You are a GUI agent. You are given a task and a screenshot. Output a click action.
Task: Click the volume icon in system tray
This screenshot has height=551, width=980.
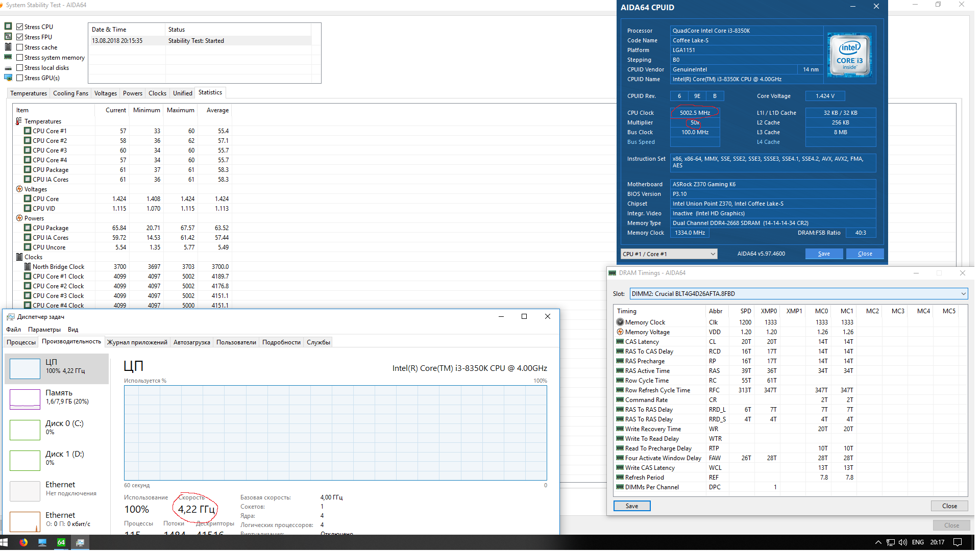pyautogui.click(x=902, y=542)
